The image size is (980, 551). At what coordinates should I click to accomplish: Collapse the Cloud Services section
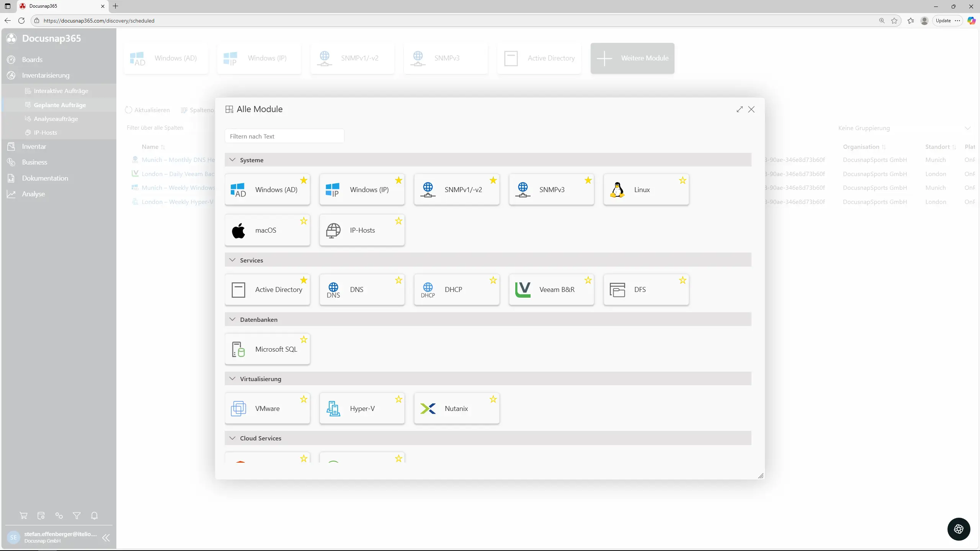pyautogui.click(x=232, y=438)
